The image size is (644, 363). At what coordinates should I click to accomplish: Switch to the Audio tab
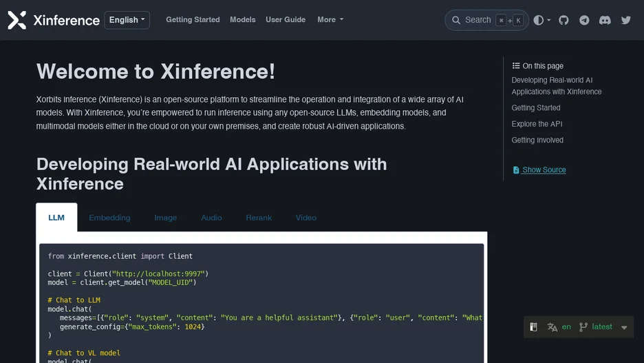point(211,218)
